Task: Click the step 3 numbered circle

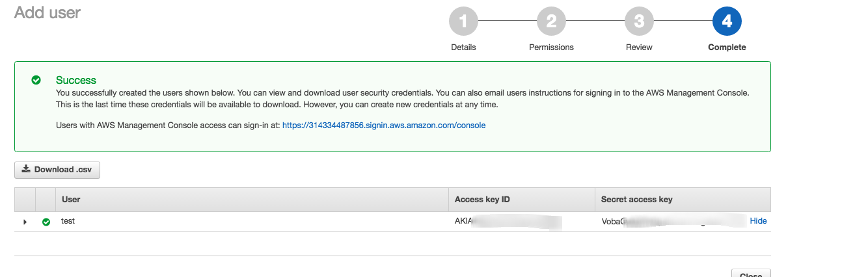Action: 639,22
